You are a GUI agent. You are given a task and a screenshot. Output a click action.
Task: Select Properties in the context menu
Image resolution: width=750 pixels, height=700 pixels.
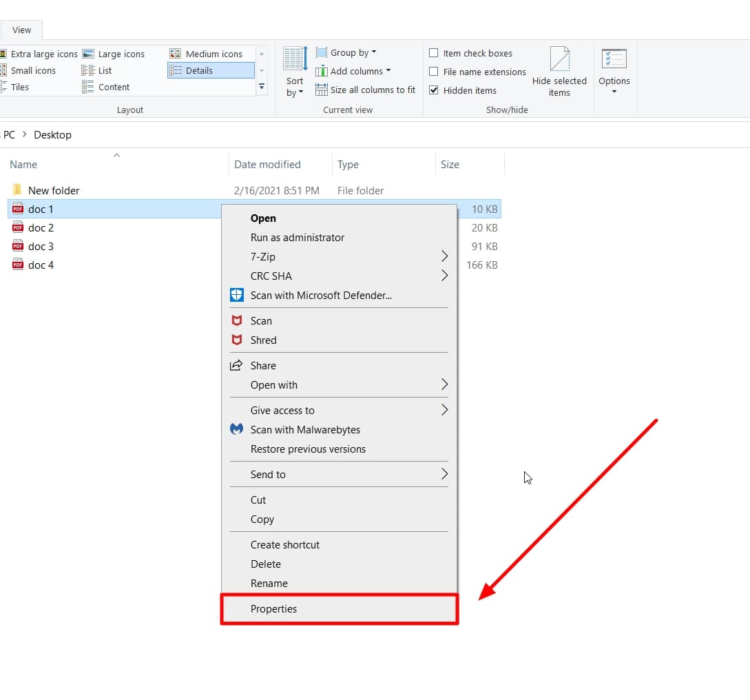tap(273, 609)
